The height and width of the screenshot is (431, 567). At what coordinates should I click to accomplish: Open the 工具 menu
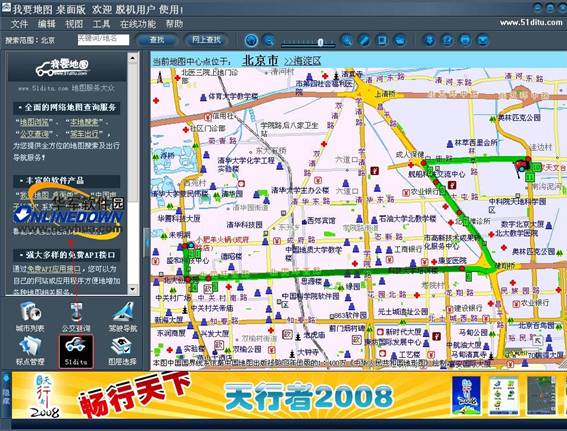click(x=101, y=24)
